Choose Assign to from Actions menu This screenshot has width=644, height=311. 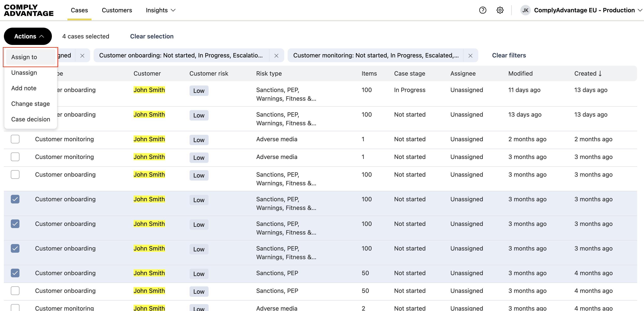pos(24,57)
